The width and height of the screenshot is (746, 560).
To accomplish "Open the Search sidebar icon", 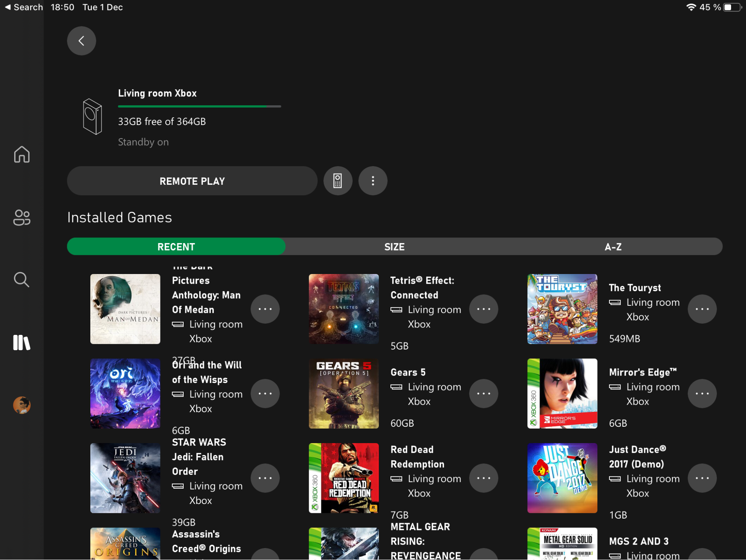I will (x=22, y=280).
